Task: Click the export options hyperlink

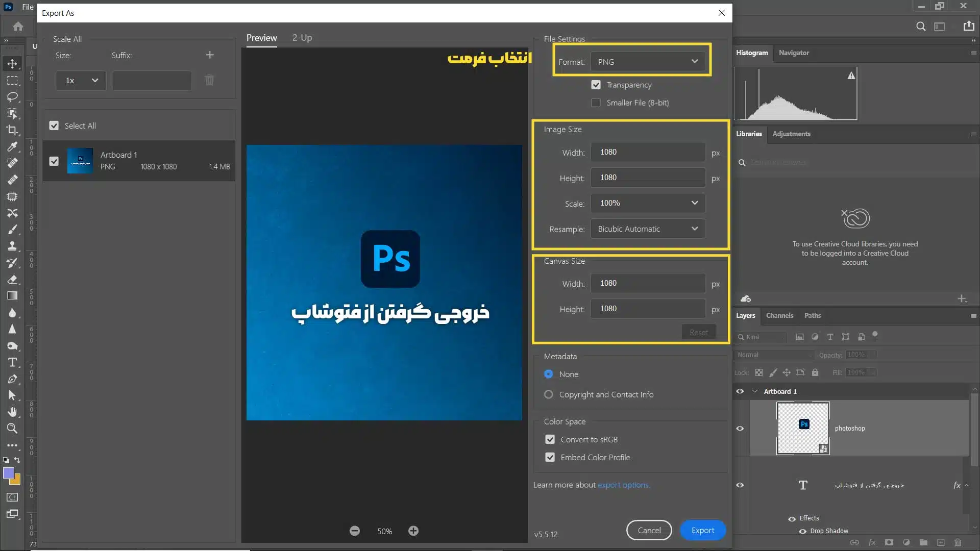Action: click(623, 484)
